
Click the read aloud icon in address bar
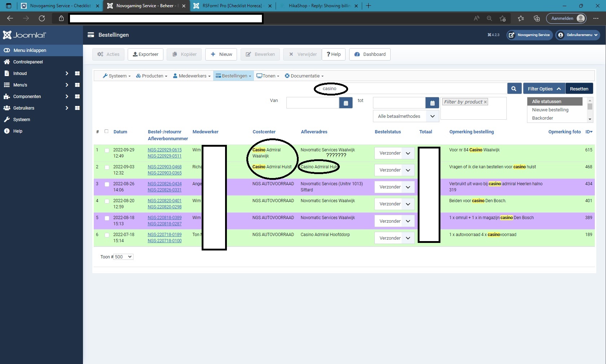click(477, 18)
